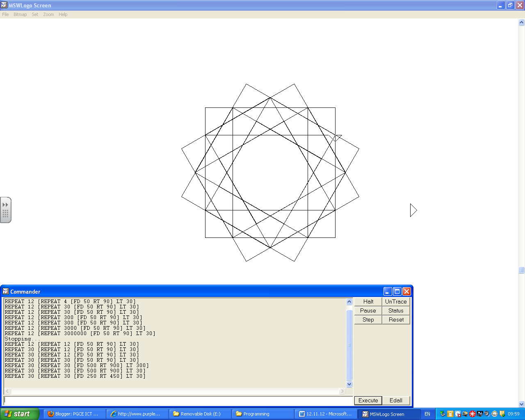The width and height of the screenshot is (525, 420).
Task: Open the Bitmap menu
Action: 20,14
